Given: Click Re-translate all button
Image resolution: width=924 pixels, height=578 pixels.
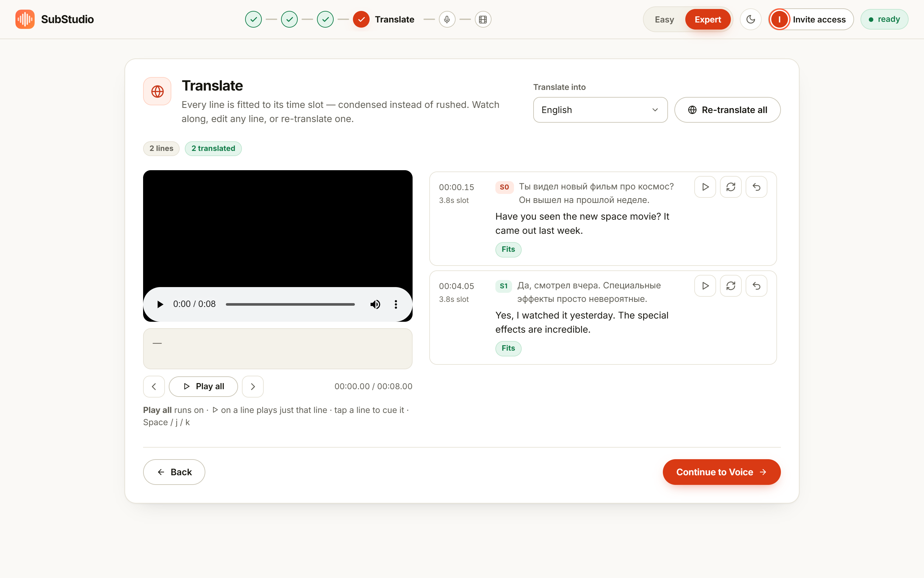Looking at the screenshot, I should tap(727, 110).
